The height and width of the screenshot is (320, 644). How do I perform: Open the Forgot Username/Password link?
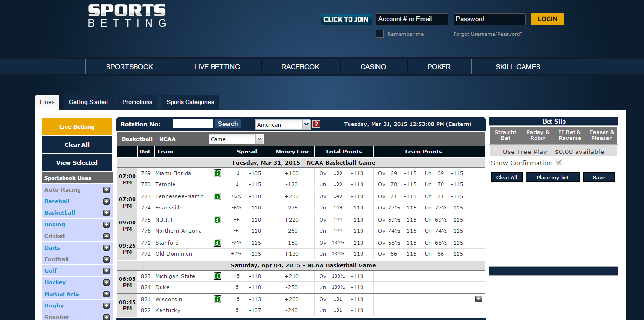(x=488, y=34)
